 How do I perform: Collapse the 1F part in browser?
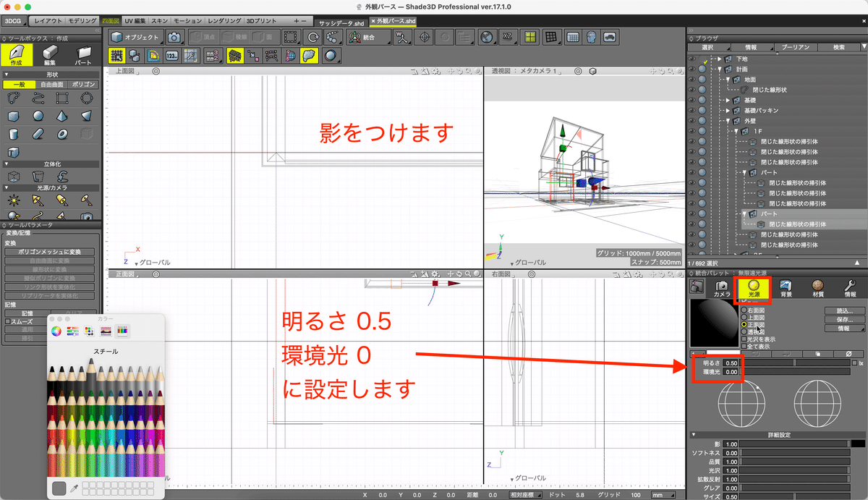736,131
